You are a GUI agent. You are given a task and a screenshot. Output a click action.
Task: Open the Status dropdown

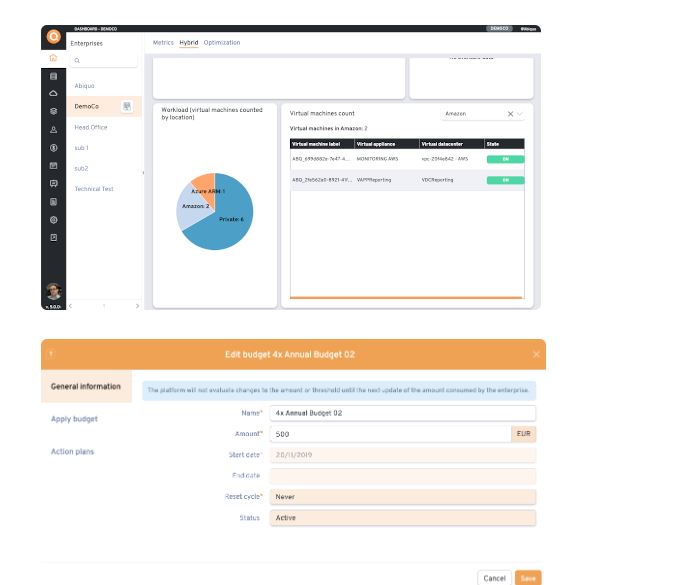tap(403, 518)
